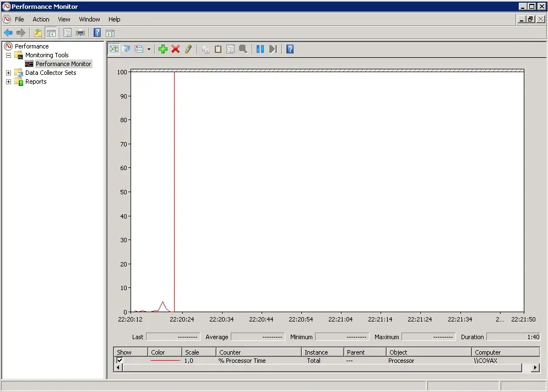Click the Processor object cell
The width and height of the screenshot is (548, 392).
(401, 361)
